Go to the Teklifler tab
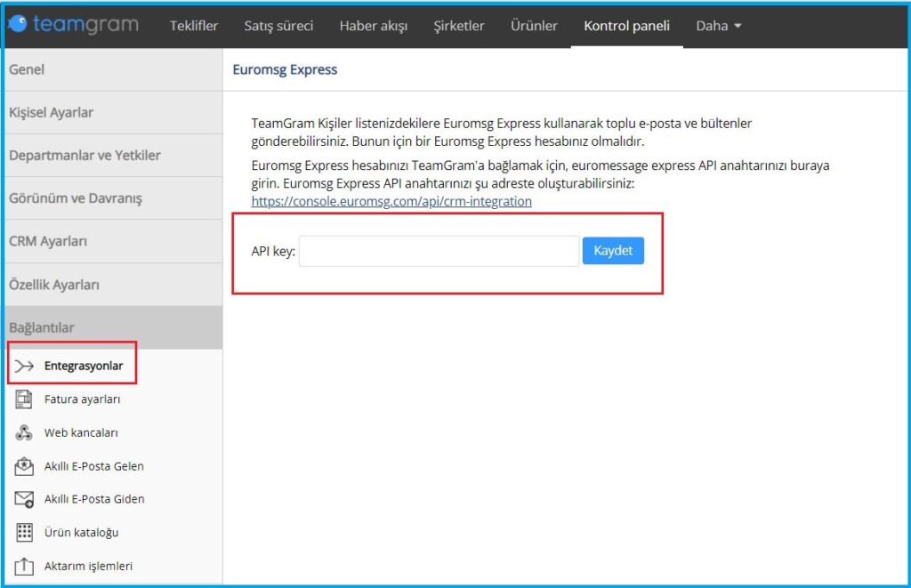 [193, 26]
